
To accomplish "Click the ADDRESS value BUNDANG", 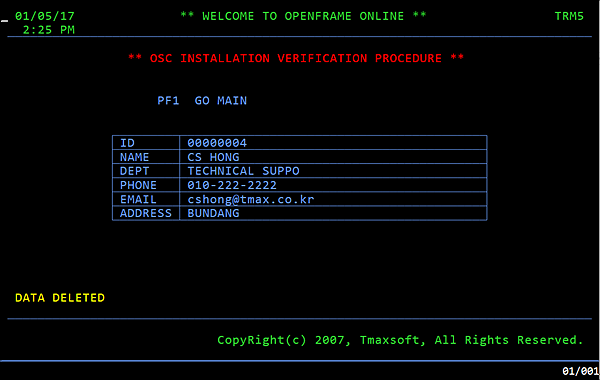I will [213, 213].
